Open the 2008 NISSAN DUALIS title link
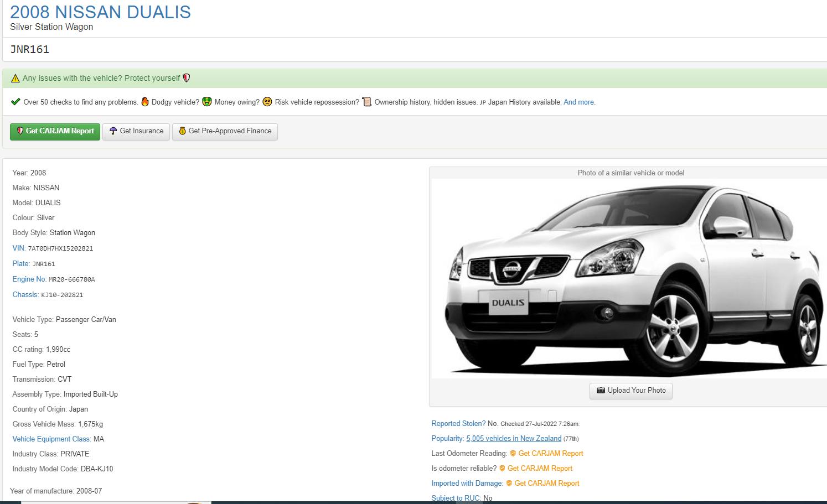 point(100,12)
